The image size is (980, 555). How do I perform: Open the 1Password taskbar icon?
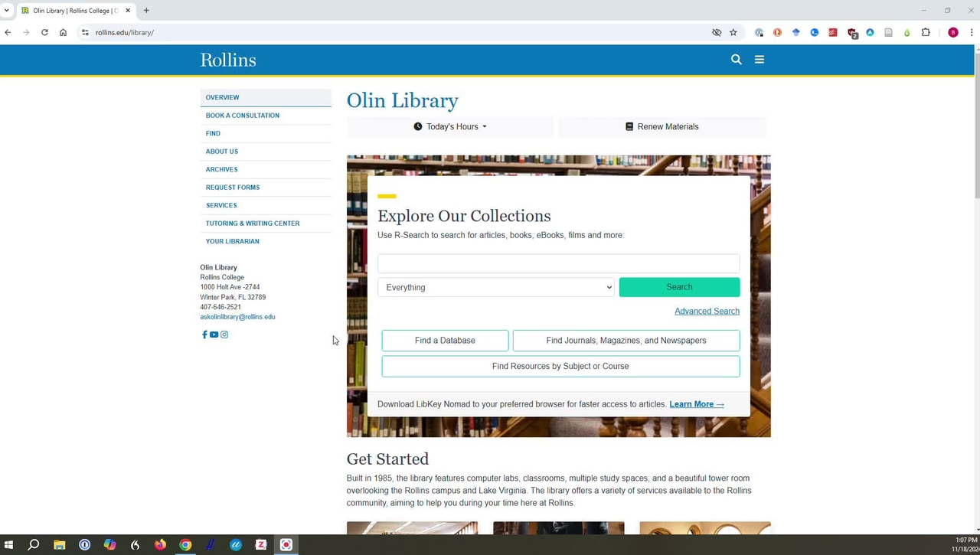pyautogui.click(x=84, y=545)
